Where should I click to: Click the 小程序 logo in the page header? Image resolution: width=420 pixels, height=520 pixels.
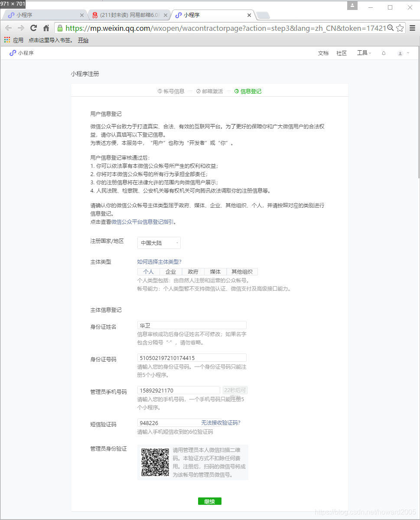(x=20, y=53)
